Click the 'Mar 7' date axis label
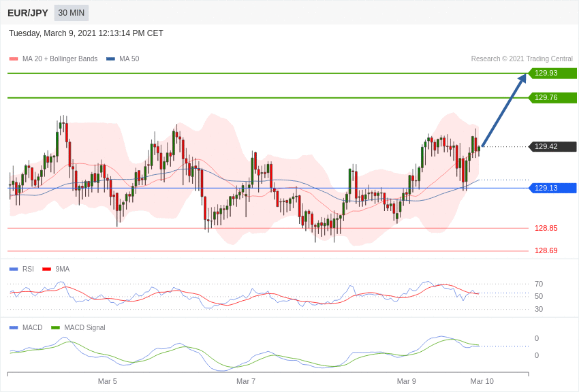This screenshot has height=392, width=579. coord(246,381)
